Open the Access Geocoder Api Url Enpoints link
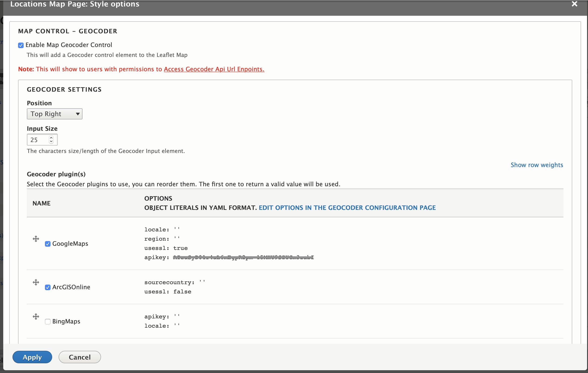This screenshot has width=588, height=373. 214,69
